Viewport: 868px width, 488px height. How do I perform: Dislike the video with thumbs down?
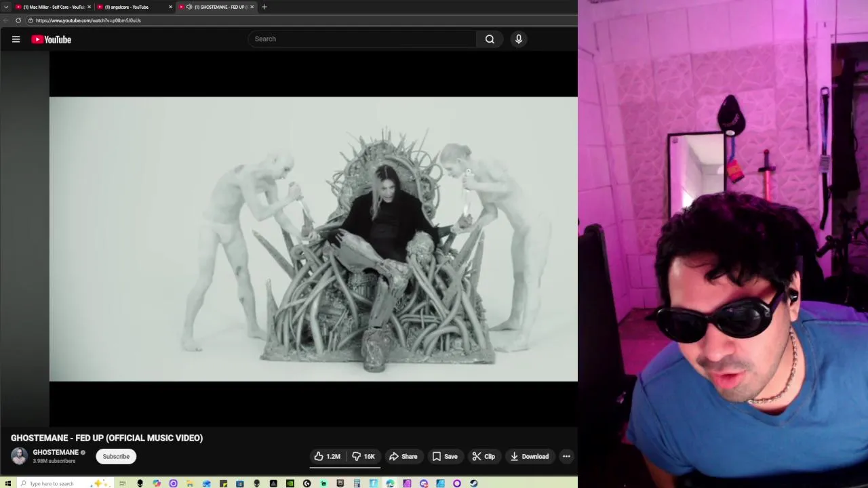point(363,456)
